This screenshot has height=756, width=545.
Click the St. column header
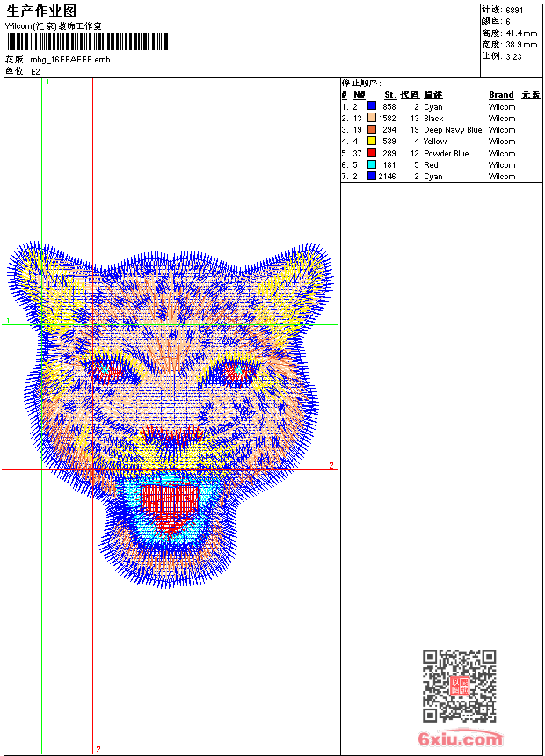[x=389, y=95]
